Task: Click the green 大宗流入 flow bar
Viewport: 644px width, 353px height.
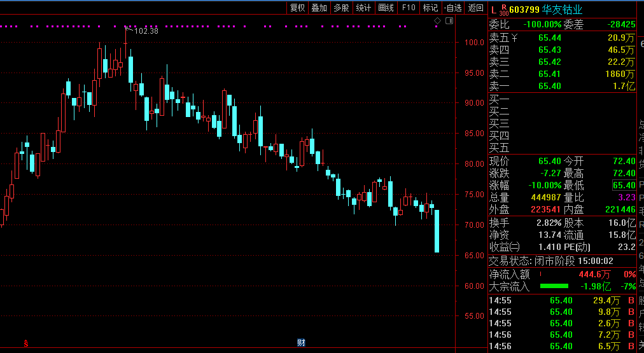Action: click(x=554, y=287)
